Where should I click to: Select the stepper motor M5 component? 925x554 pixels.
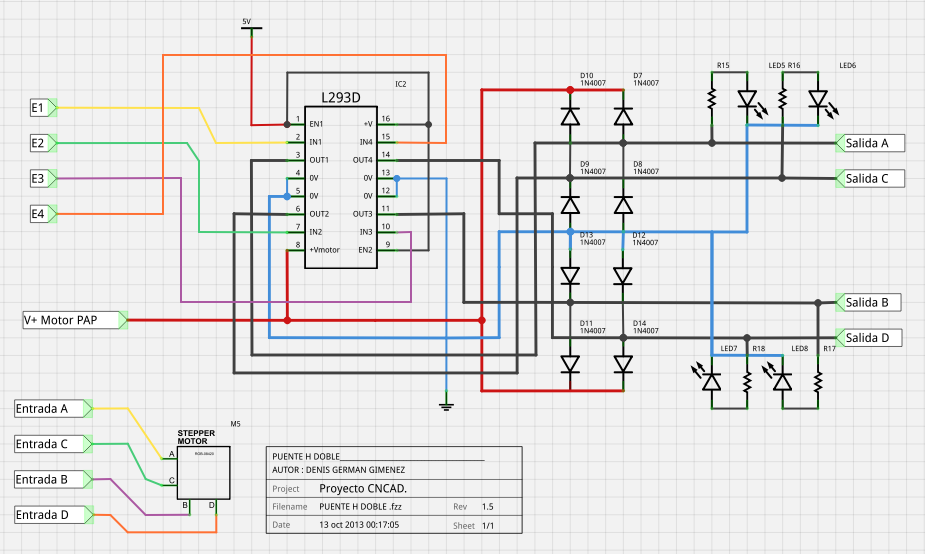(204, 473)
